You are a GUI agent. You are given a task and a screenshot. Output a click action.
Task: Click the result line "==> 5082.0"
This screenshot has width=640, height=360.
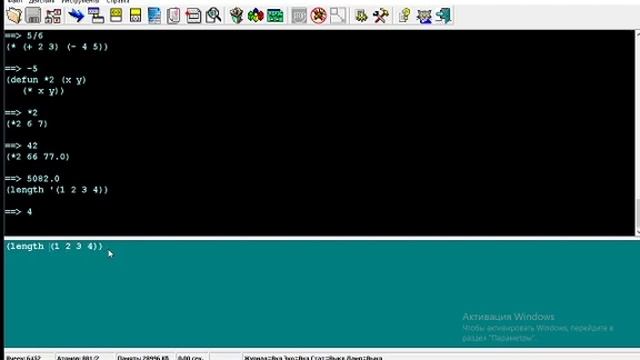(32, 179)
